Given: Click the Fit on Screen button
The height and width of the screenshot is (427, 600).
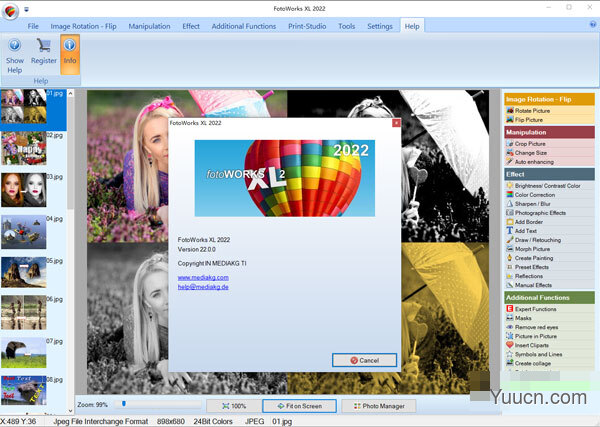Looking at the screenshot, I should [x=300, y=406].
